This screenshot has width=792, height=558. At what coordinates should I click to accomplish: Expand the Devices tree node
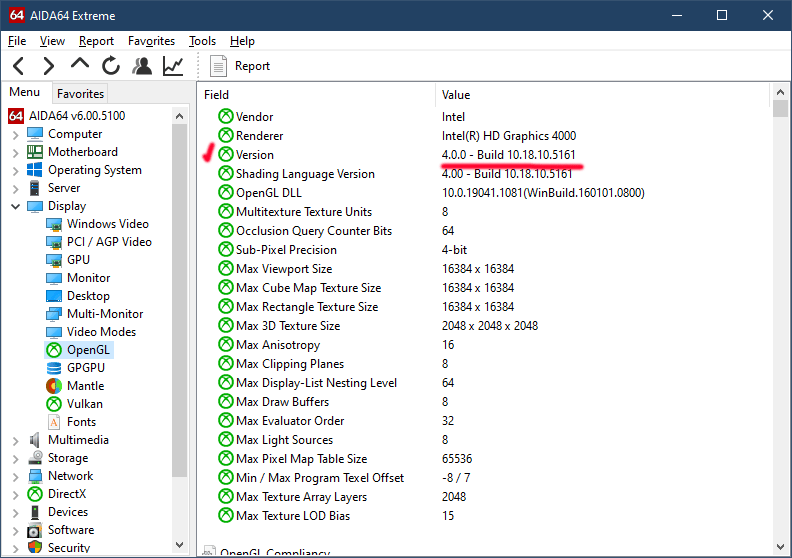(16, 513)
